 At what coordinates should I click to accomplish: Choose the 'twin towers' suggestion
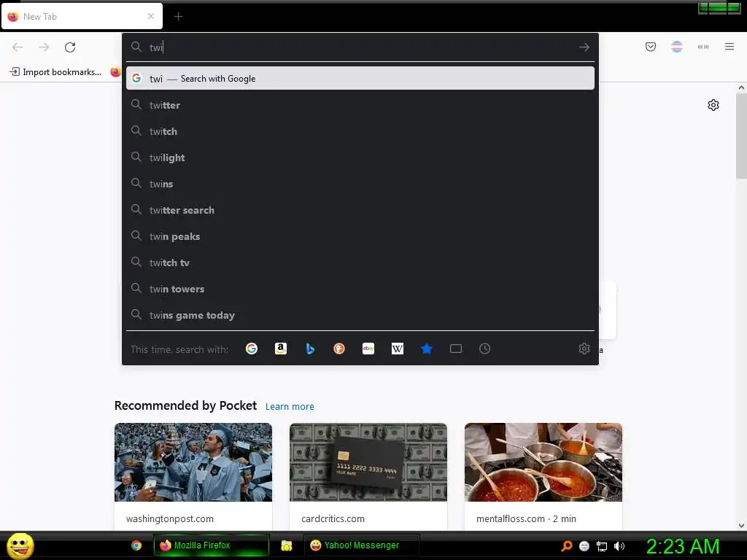click(x=360, y=289)
